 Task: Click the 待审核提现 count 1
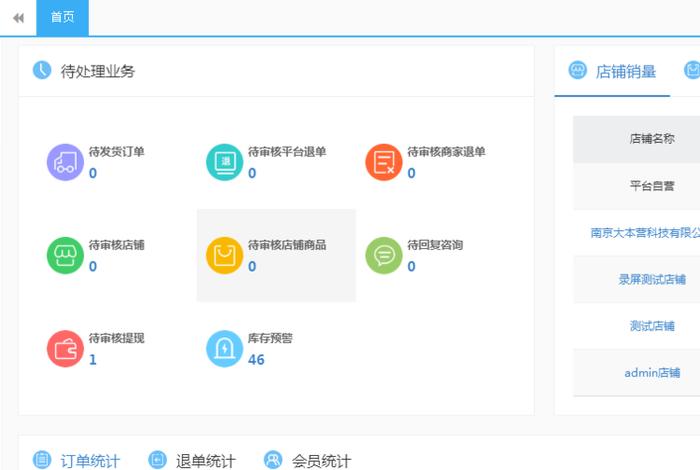click(93, 360)
